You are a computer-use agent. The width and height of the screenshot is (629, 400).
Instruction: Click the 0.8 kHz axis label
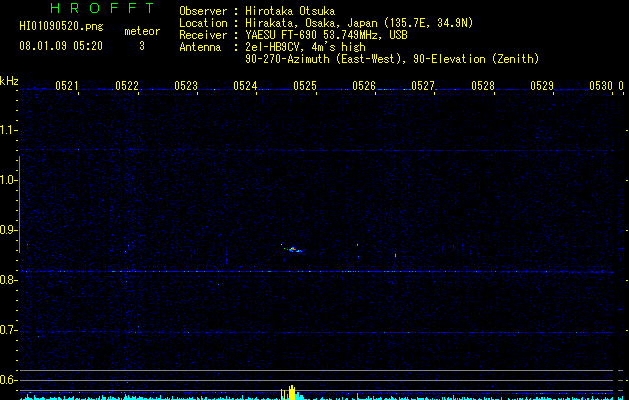point(8,280)
